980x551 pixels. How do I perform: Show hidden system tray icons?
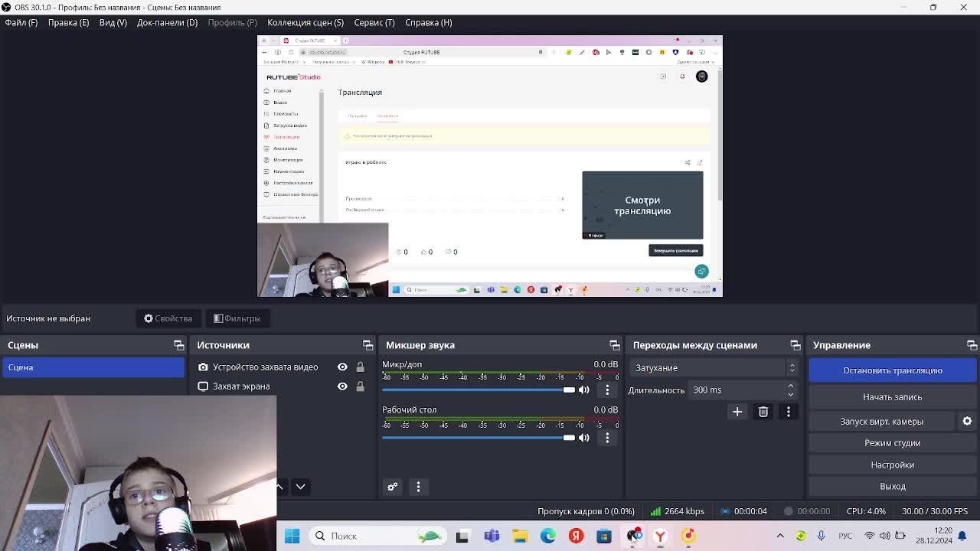coord(780,536)
